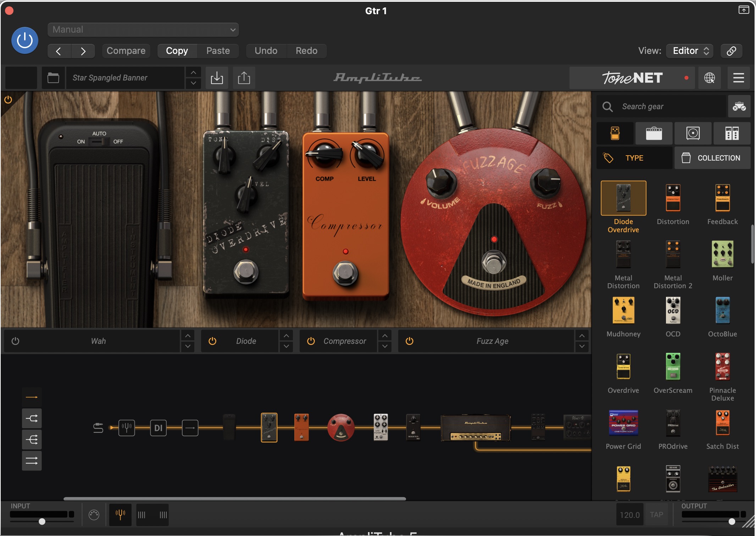
Task: Open the preset browser folder icon
Action: [54, 78]
